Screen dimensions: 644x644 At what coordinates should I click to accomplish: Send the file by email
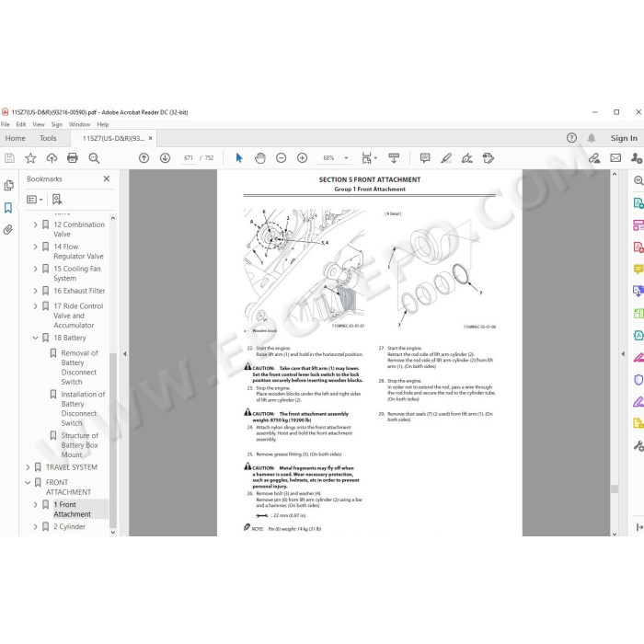(x=615, y=158)
